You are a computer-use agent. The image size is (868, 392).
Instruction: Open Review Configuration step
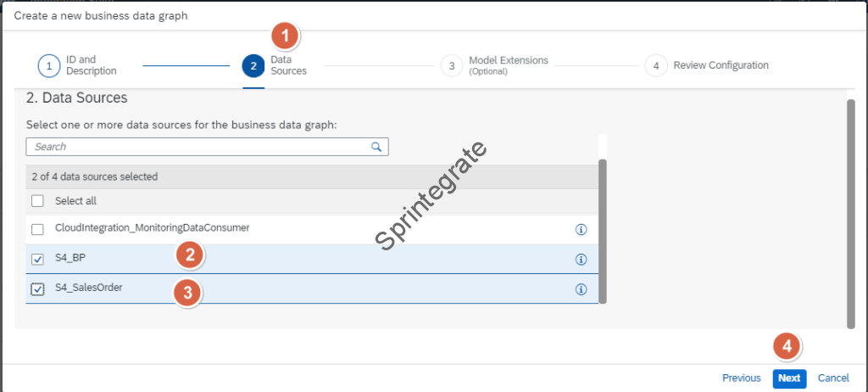point(721,66)
